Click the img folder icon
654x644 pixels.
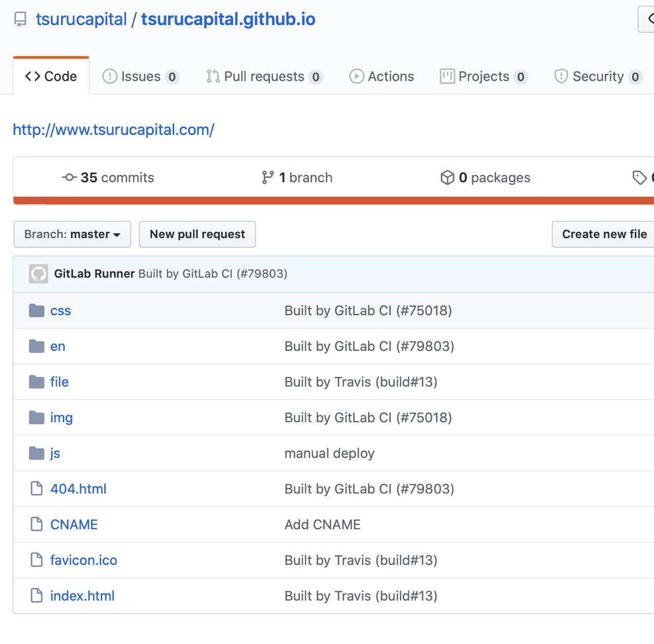coord(37,418)
